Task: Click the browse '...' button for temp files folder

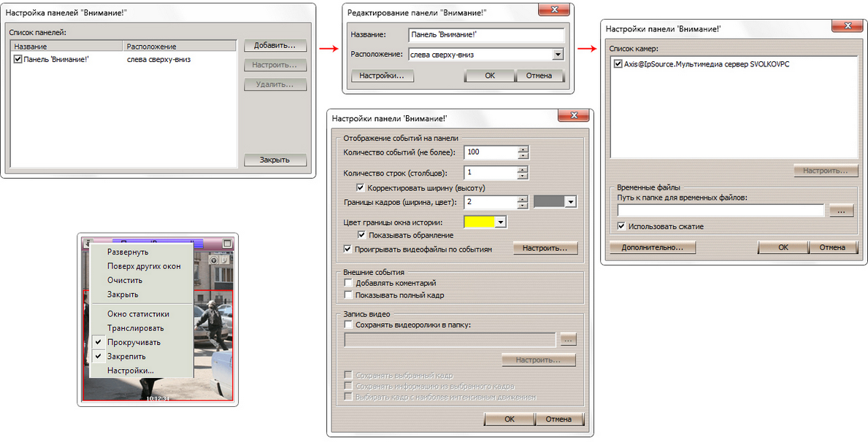Action: click(x=840, y=211)
